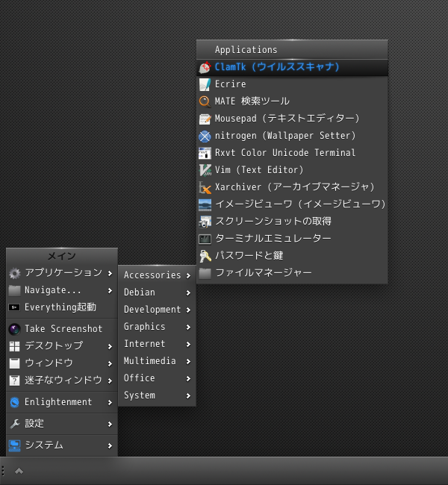This screenshot has height=485, width=448.
Task: Click the Everything起動 launcher icon
Action: (x=14, y=307)
